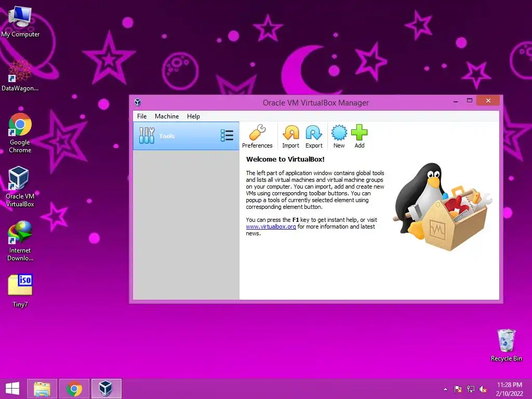
Task: Click the VirtualBox taskbar button
Action: pyautogui.click(x=106, y=389)
